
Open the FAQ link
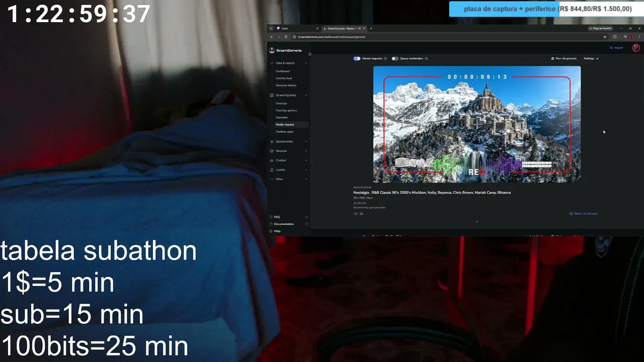pyautogui.click(x=277, y=217)
